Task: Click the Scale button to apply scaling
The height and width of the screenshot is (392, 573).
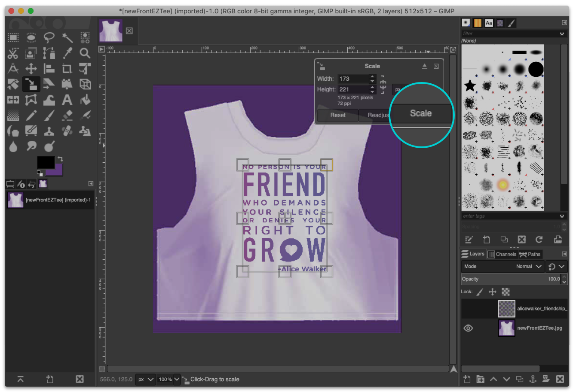Action: tap(421, 113)
